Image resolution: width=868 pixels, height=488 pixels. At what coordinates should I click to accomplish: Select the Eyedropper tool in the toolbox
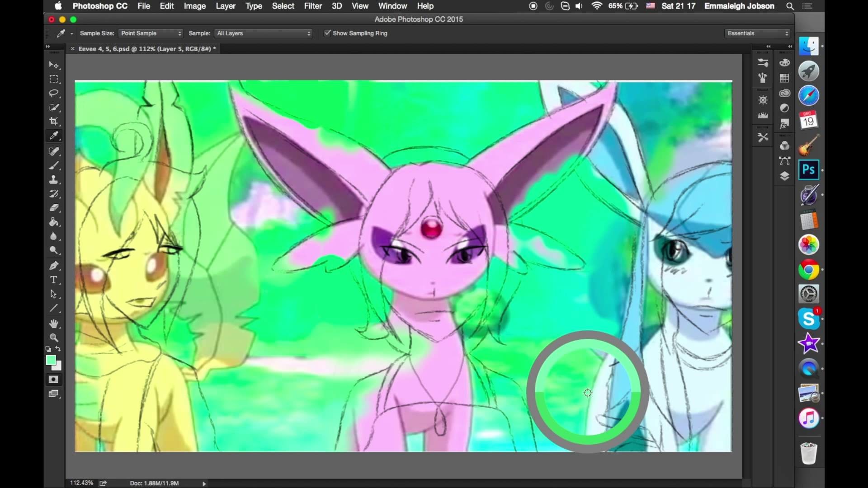(x=54, y=136)
